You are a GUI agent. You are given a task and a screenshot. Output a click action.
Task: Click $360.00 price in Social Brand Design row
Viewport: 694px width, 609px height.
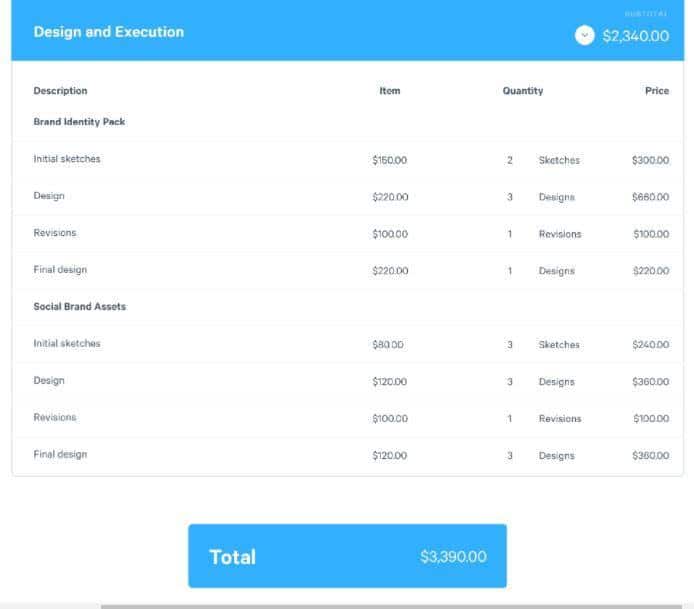pyautogui.click(x=650, y=382)
